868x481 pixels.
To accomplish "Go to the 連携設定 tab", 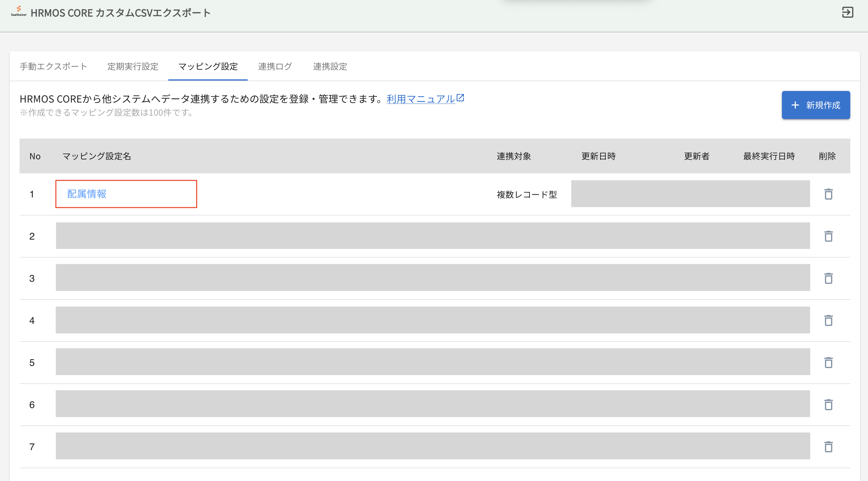I will 330,66.
